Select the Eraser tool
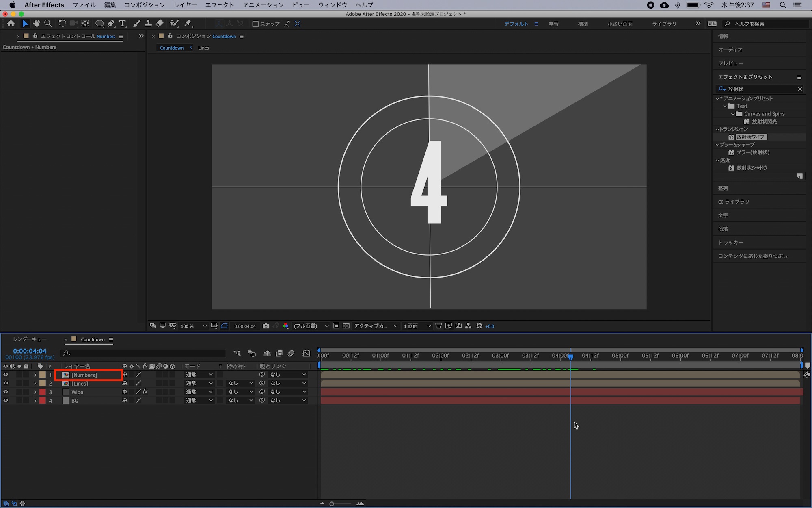The height and width of the screenshot is (508, 812). coord(160,24)
